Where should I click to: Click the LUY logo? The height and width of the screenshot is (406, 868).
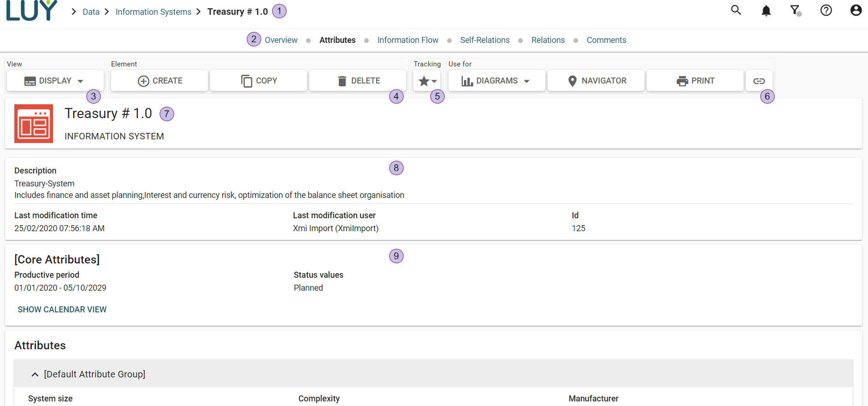(31, 11)
